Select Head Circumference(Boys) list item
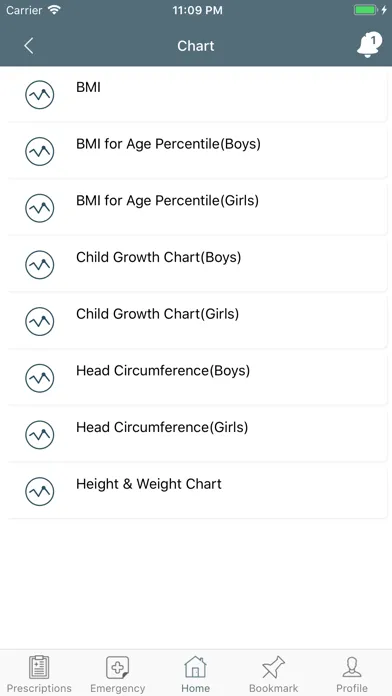 [x=197, y=378]
